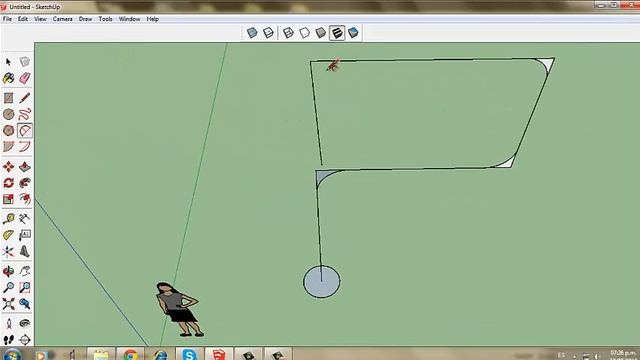This screenshot has height=360, width=640.
Task: Choose the Zoom magnifier tool
Action: point(9,287)
